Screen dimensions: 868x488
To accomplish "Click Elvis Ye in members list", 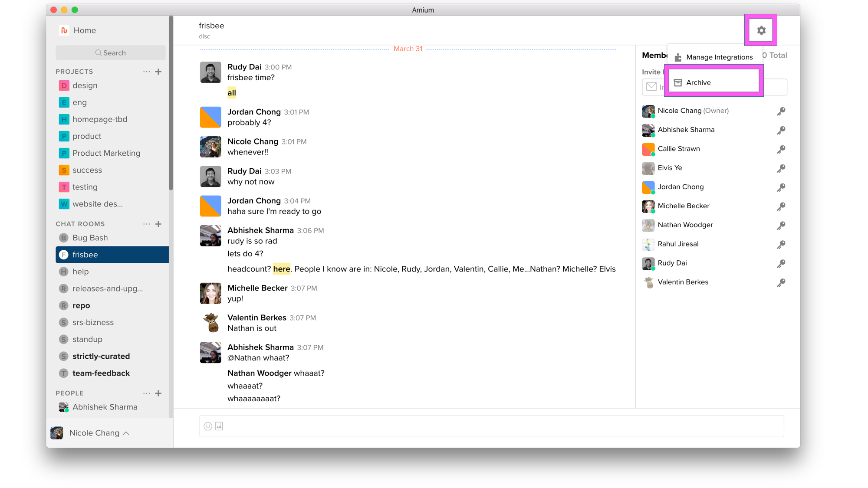I will (670, 168).
